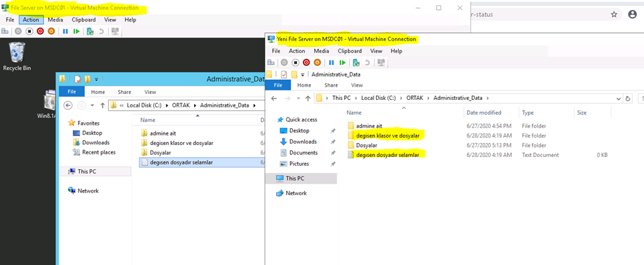Image resolution: width=644 pixels, height=265 pixels.
Task: Open recent locations dropdown in left Explorer
Action: point(93,105)
